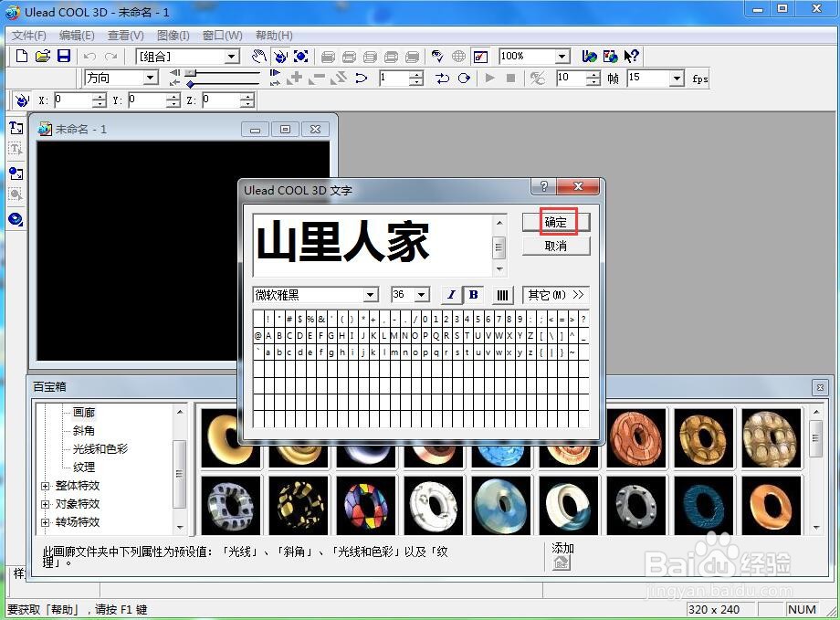The image size is (840, 620).
Task: Open the 帮助(H) menu
Action: click(x=274, y=36)
